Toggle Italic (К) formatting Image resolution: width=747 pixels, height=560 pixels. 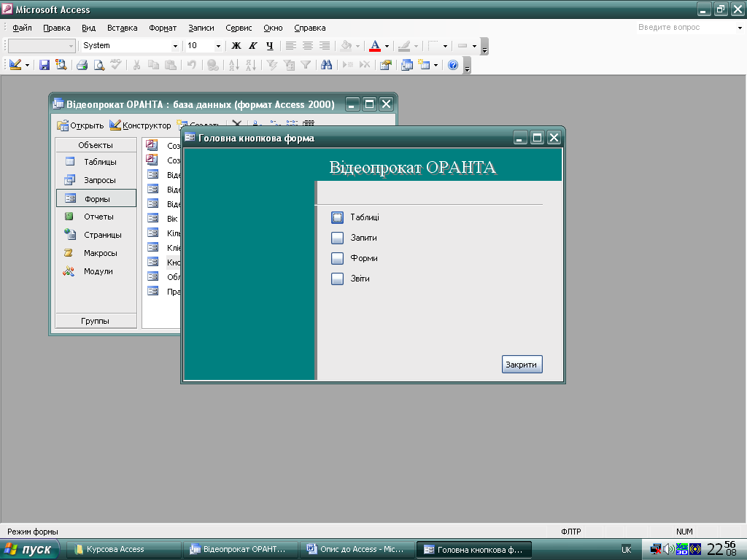coord(253,46)
